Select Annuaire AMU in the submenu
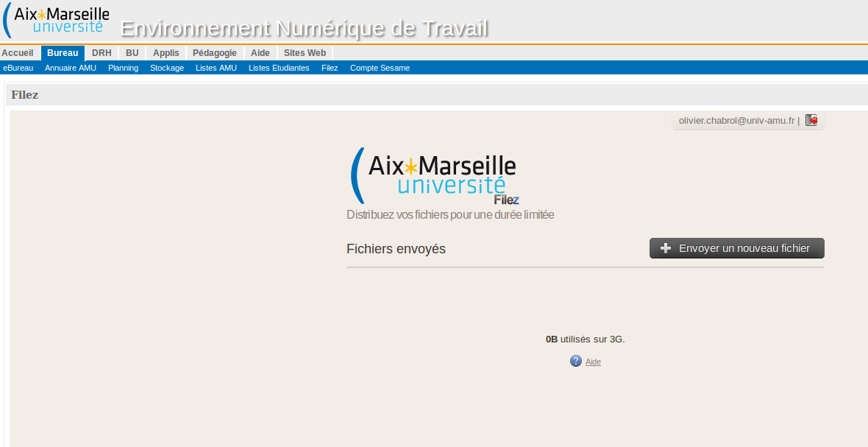The height and width of the screenshot is (447, 868). tap(71, 68)
